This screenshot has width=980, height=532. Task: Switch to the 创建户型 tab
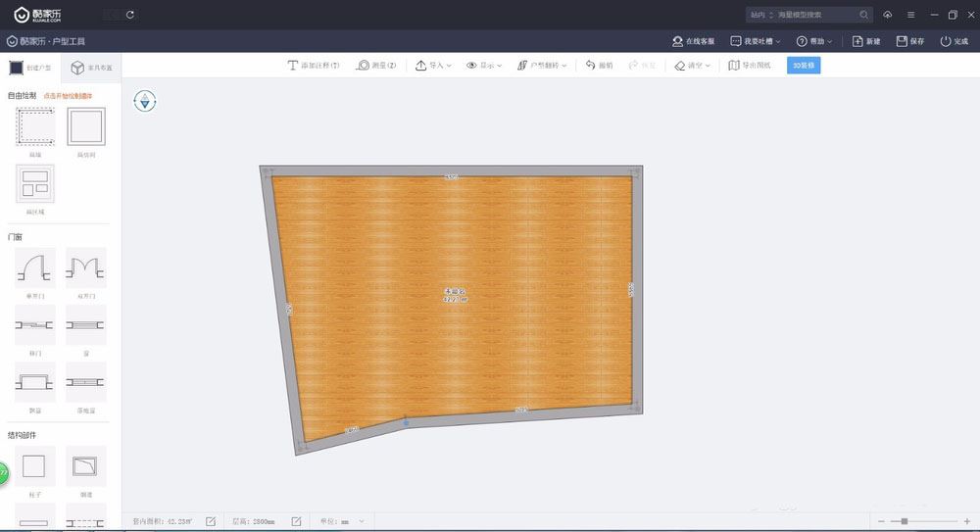point(30,68)
